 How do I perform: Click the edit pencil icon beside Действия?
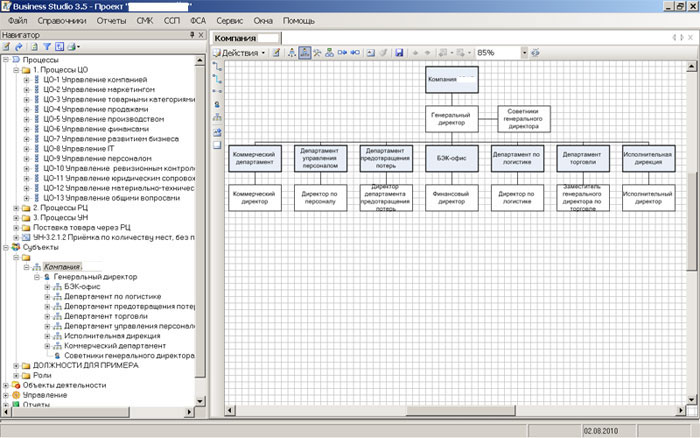(x=276, y=52)
